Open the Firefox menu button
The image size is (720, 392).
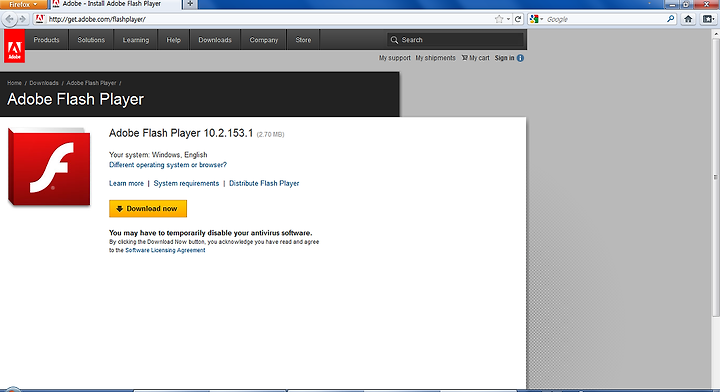point(23,5)
